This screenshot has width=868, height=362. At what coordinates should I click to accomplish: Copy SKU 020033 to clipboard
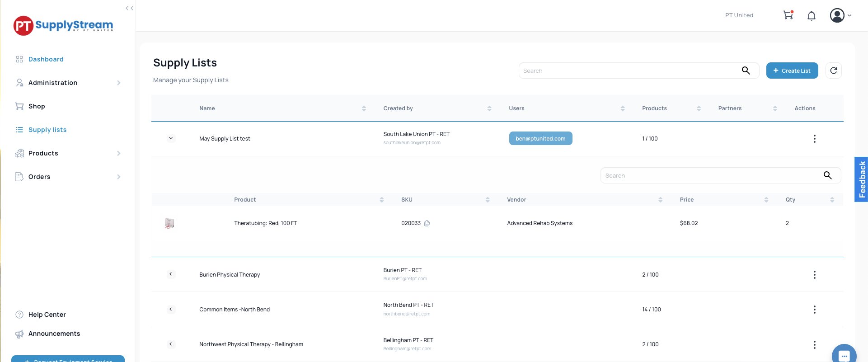click(427, 223)
